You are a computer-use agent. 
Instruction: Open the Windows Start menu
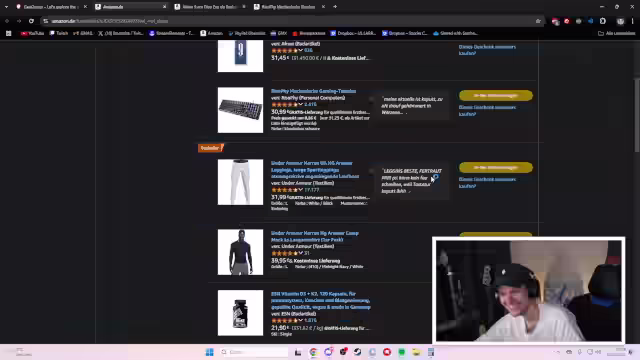(x=209, y=352)
